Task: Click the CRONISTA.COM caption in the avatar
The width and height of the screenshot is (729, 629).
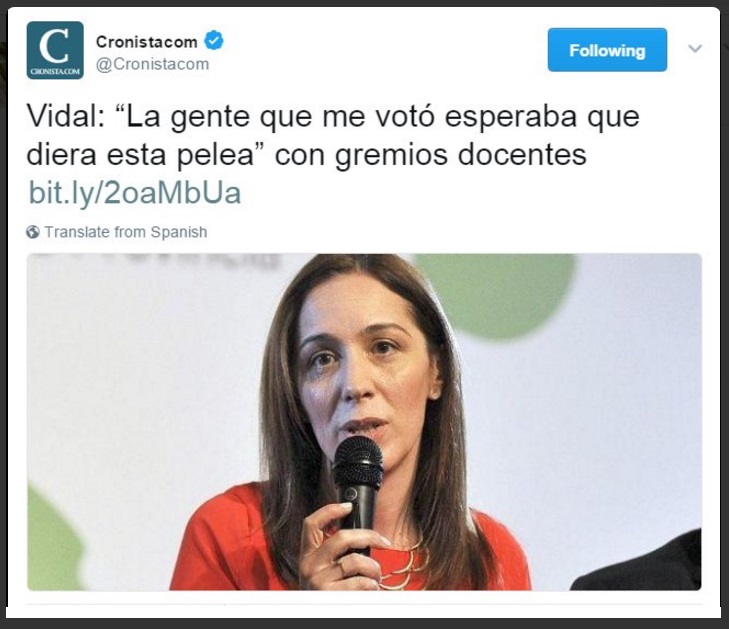Action: pyautogui.click(x=55, y=72)
